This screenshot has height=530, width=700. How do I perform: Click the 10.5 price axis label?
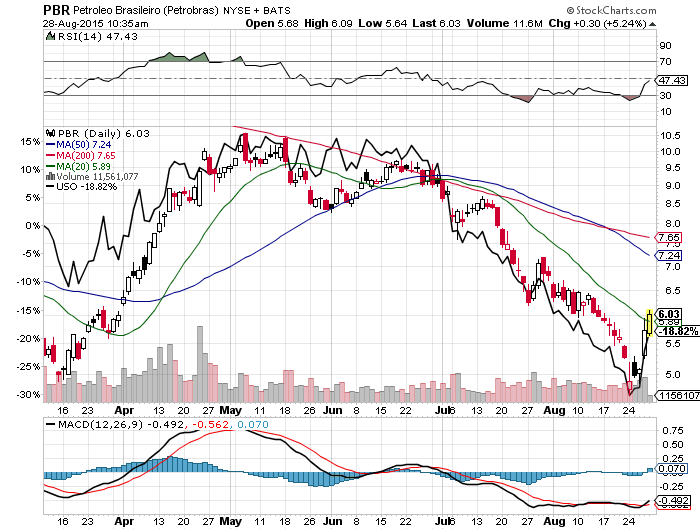[x=671, y=136]
